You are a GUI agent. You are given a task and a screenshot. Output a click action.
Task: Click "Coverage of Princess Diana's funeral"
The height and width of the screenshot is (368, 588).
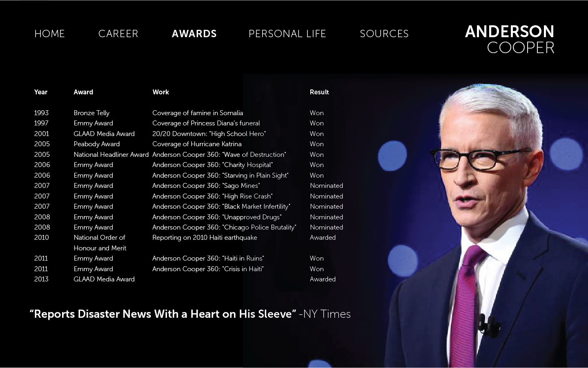[x=206, y=123]
